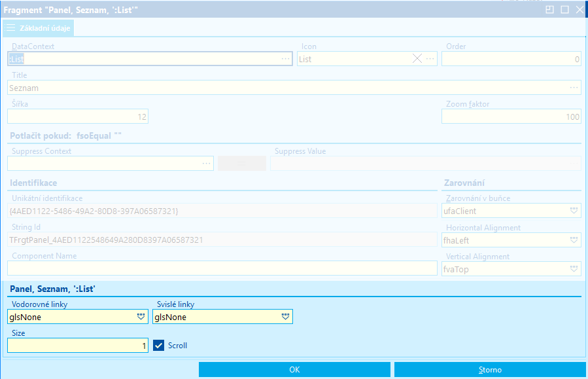Confirm with the OK button

[294, 370]
